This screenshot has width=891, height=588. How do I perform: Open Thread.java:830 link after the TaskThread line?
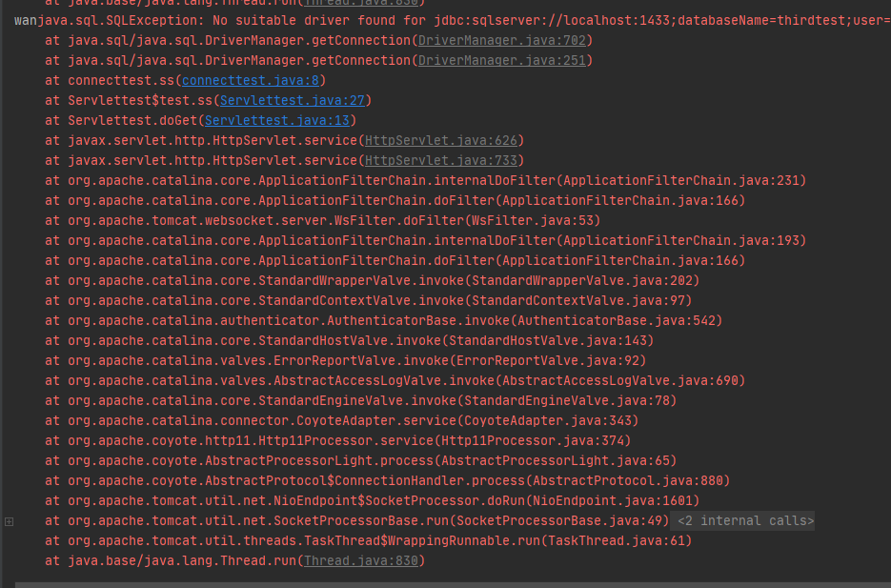coord(361,560)
